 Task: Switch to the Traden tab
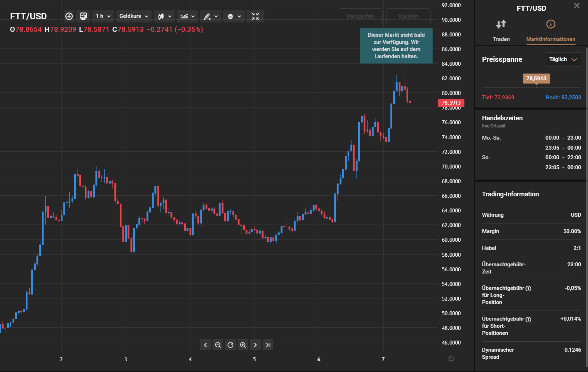click(501, 39)
